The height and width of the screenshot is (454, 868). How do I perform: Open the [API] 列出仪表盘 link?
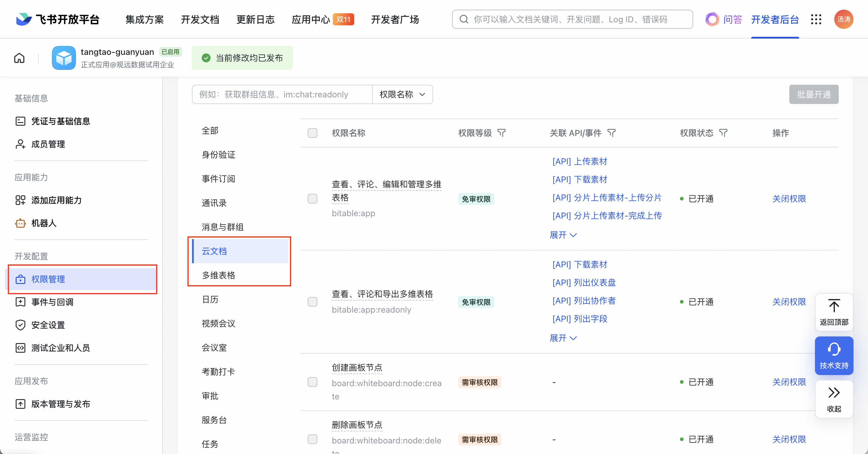tap(584, 282)
